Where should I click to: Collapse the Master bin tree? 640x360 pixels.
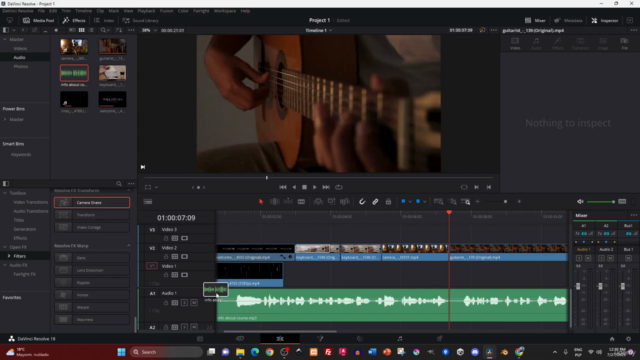tap(5, 39)
